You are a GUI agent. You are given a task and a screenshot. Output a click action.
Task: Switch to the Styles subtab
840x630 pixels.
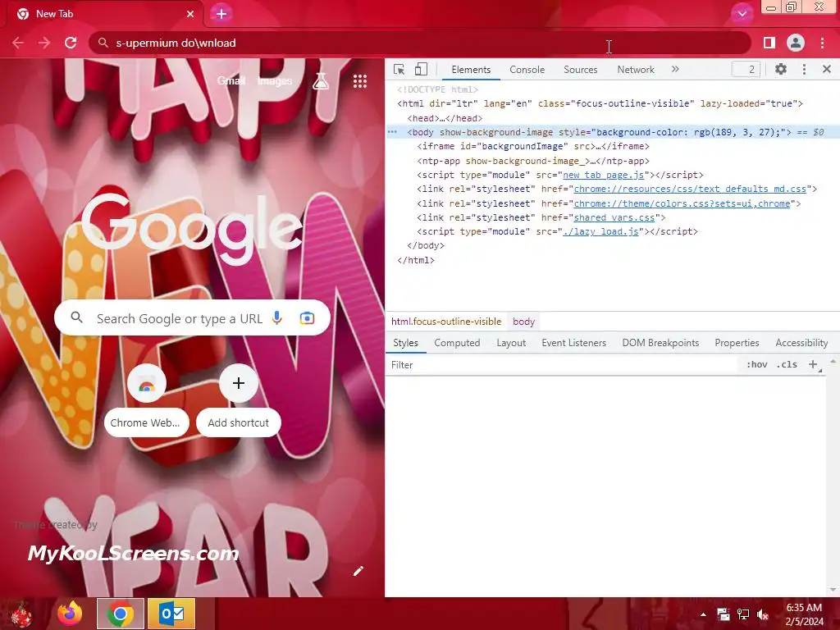[405, 343]
